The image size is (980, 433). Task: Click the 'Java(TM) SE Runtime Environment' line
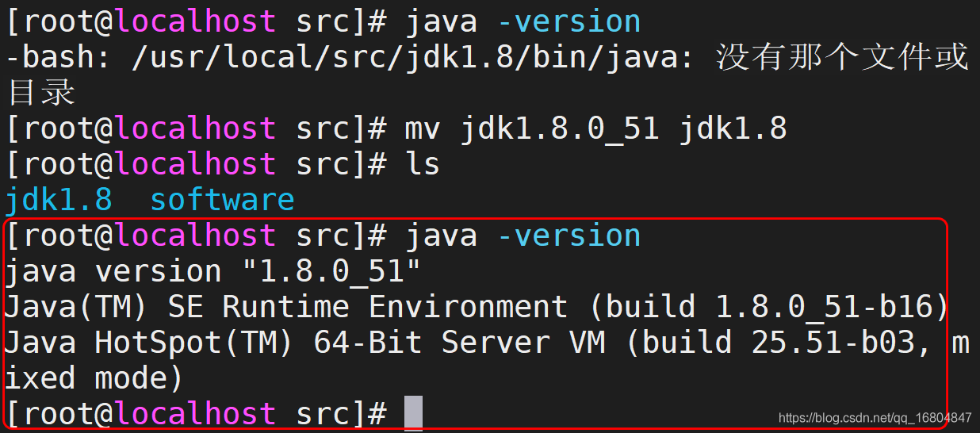tap(477, 308)
